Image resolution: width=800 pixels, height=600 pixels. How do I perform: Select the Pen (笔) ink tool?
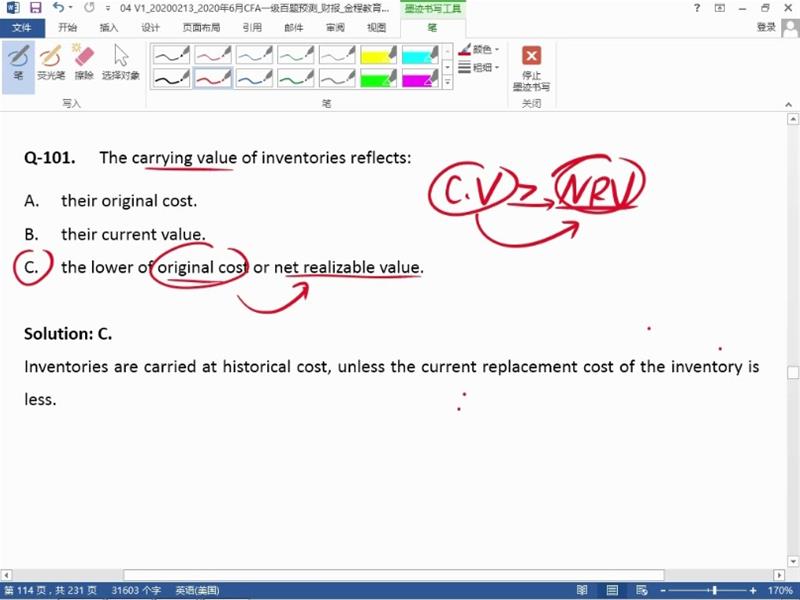click(18, 62)
